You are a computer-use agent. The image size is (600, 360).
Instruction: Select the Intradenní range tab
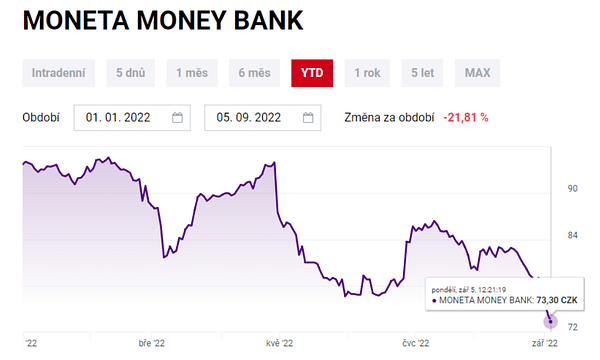[x=59, y=73]
